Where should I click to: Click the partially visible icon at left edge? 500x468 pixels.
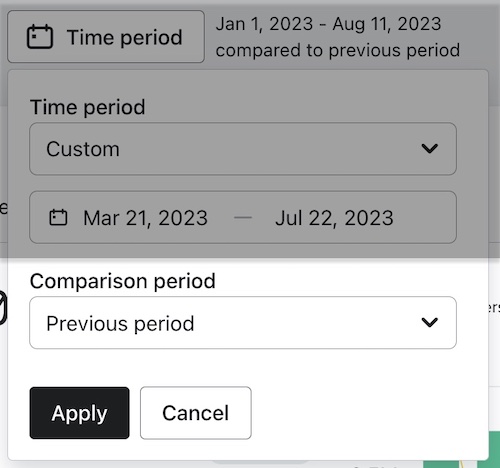pos(3,307)
